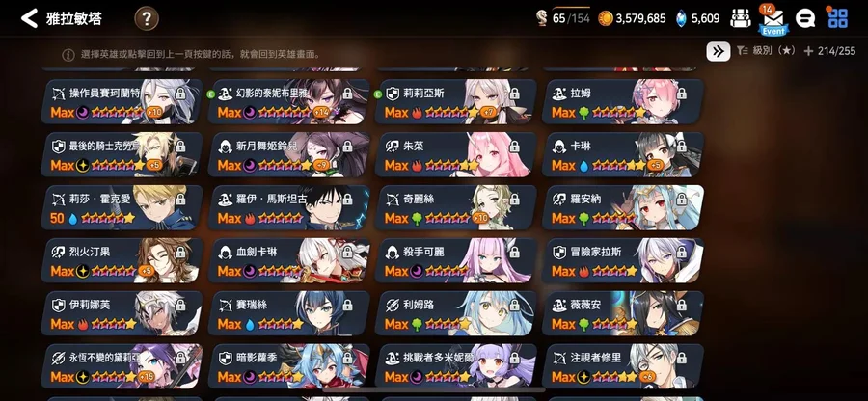Go back with the arrow beside 雅拉敏塔
Viewport: 868px width, 401px height.
point(29,18)
